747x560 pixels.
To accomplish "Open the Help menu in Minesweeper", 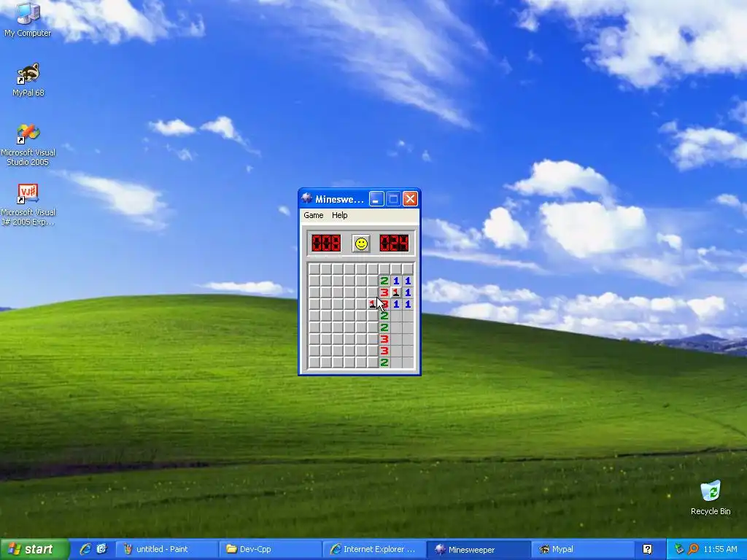I will [340, 215].
